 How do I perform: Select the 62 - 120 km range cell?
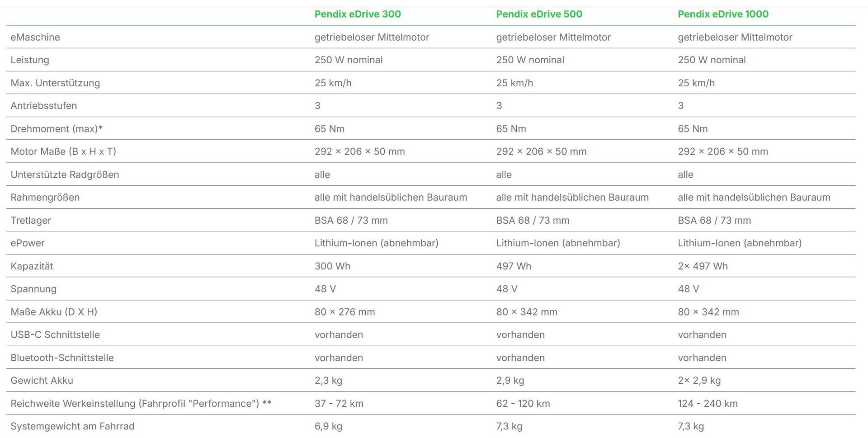tap(523, 403)
